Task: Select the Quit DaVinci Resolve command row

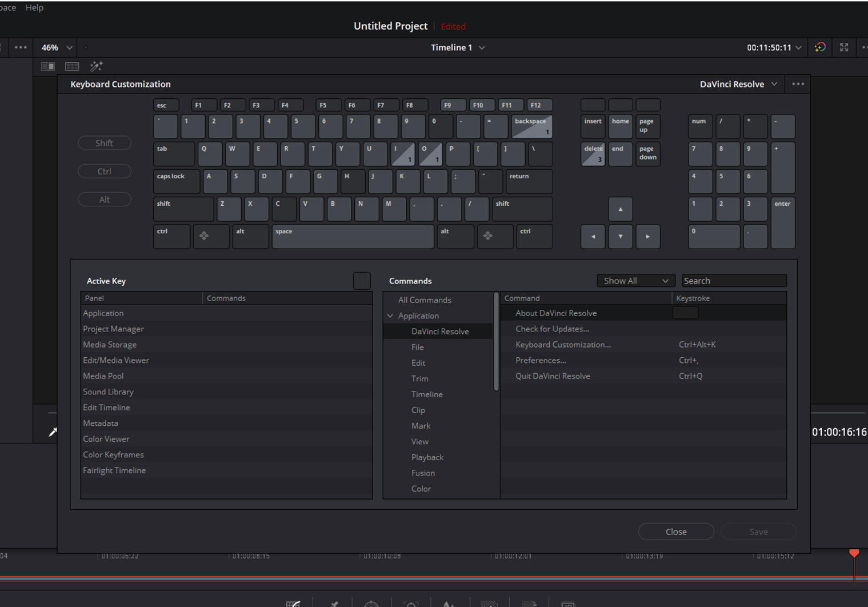Action: tap(643, 376)
